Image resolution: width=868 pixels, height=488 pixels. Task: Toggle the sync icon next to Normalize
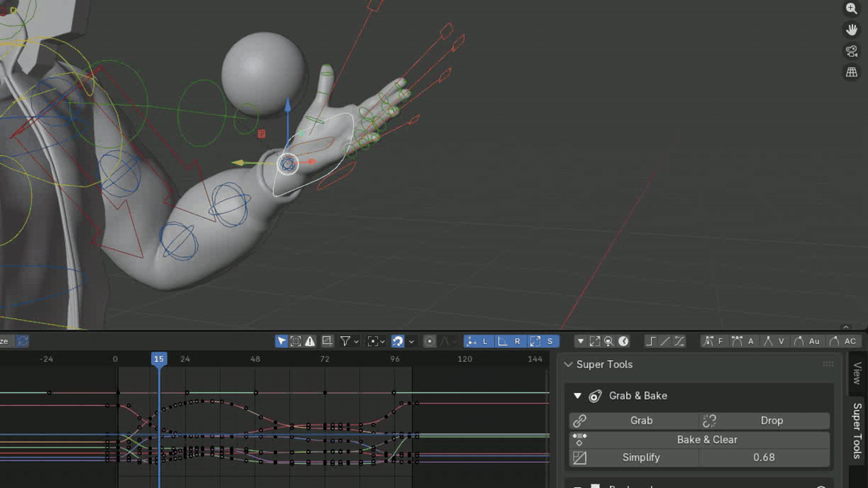[23, 341]
